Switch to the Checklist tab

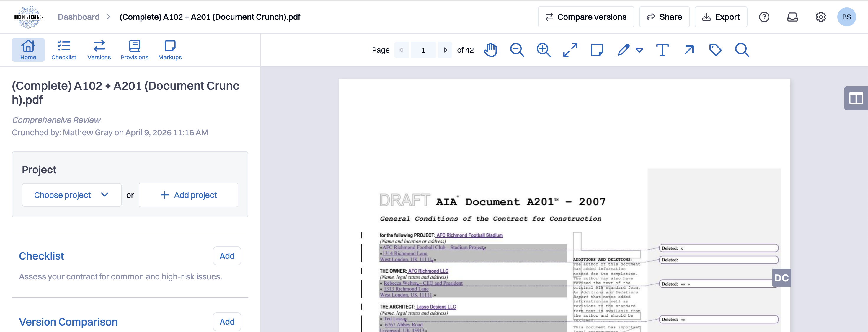pyautogui.click(x=63, y=50)
